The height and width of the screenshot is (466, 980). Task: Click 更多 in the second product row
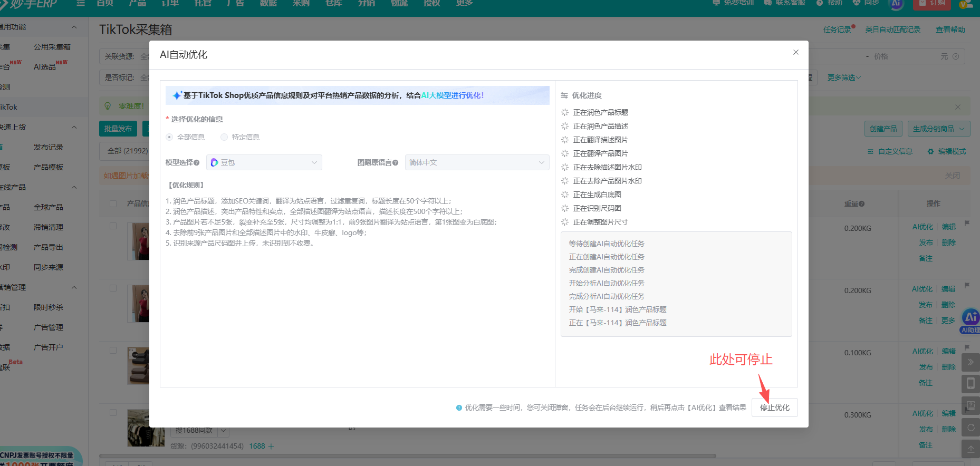pyautogui.click(x=948, y=321)
